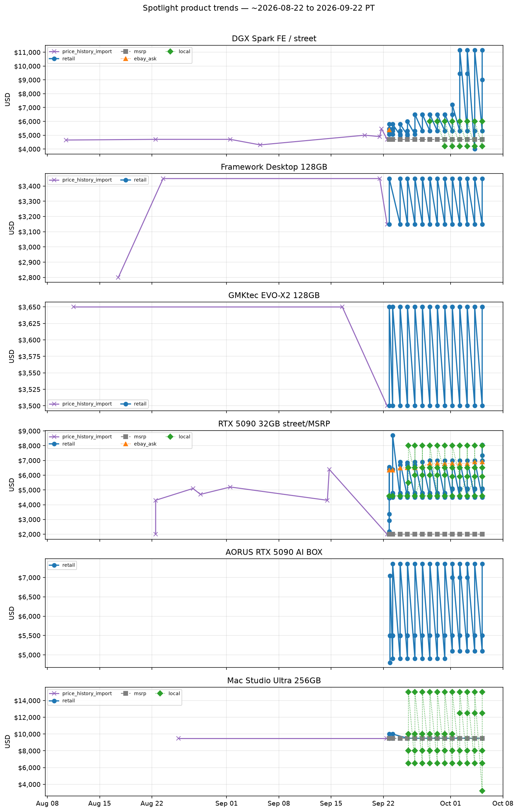Click 'local' legend entry in Mac Studio chart

coord(168,693)
